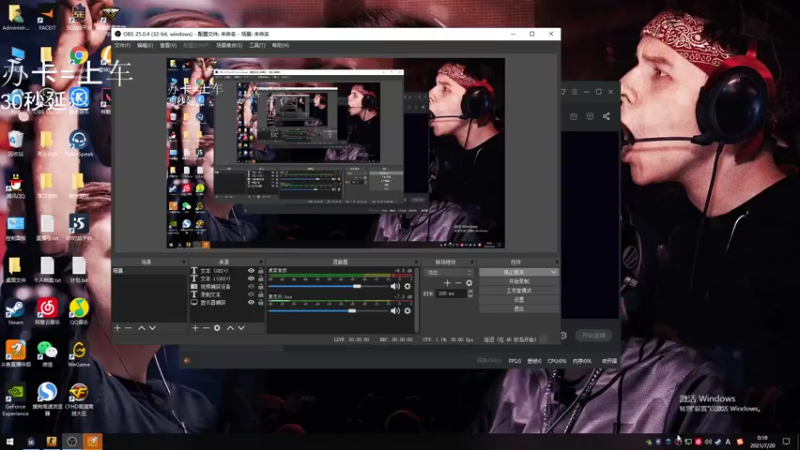Open the transition type dropdown
The height and width of the screenshot is (450, 800).
(x=448, y=272)
